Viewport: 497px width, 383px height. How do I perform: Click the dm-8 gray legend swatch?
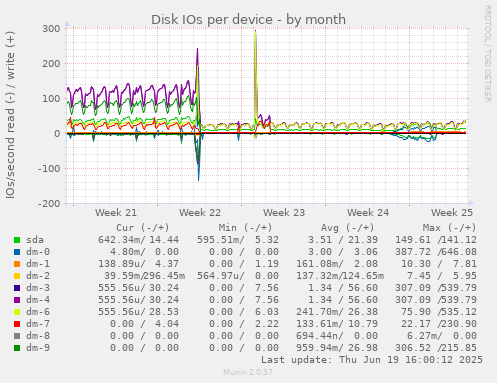coord(17,336)
